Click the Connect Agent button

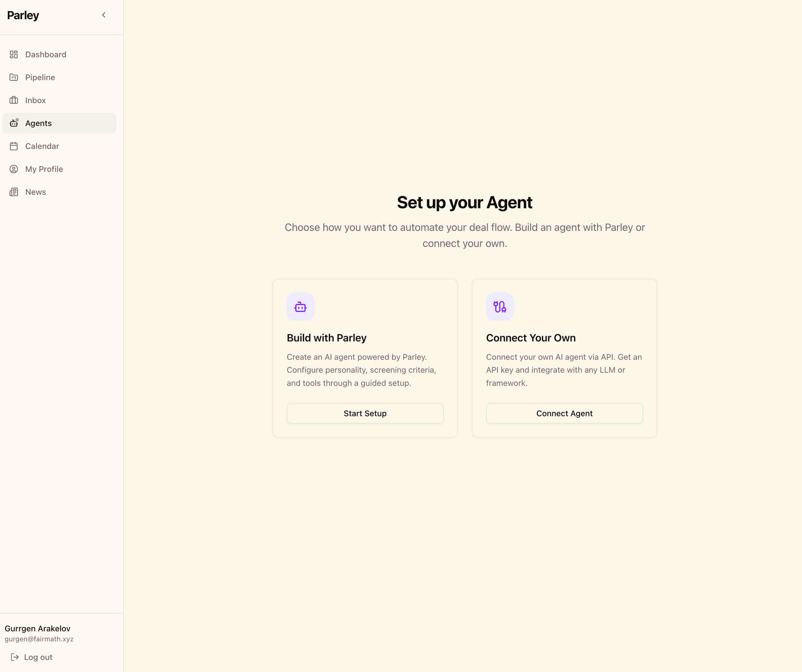click(564, 413)
